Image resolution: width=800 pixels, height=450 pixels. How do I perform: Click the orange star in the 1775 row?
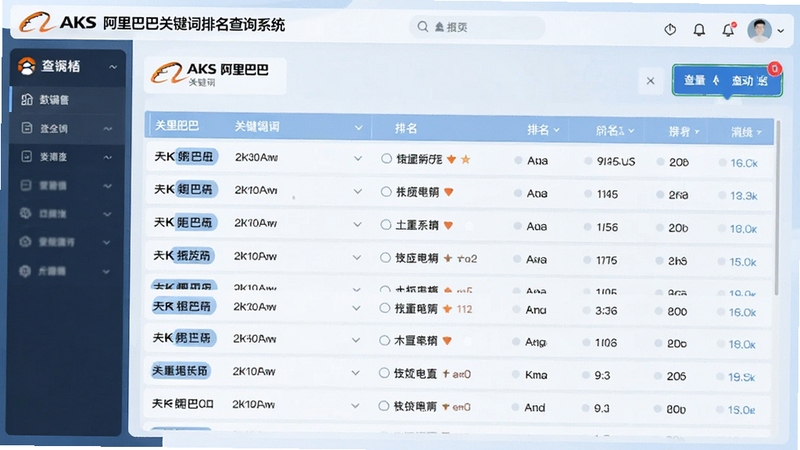447,258
